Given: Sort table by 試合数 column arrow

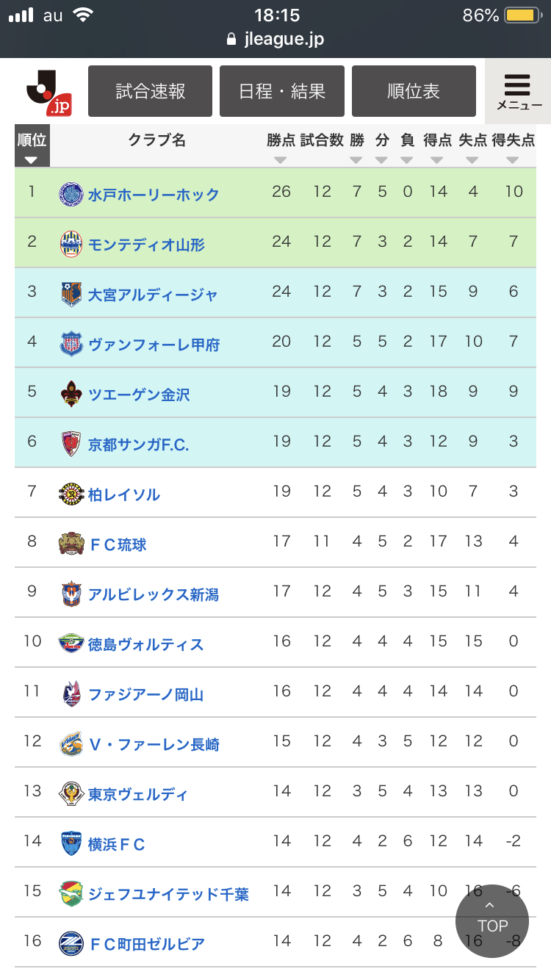Looking at the screenshot, I should click(x=321, y=160).
